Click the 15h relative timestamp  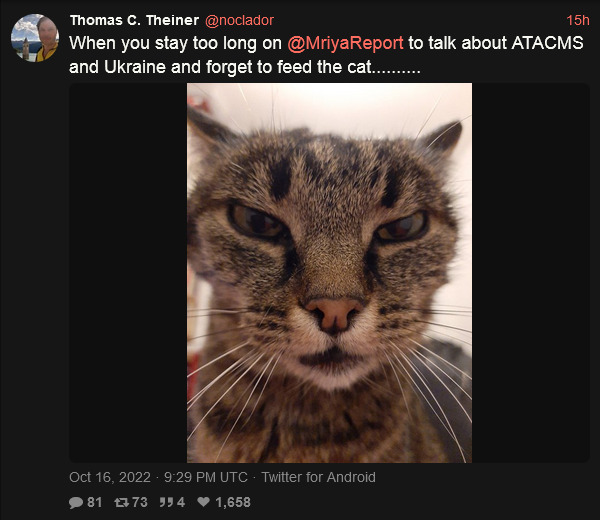click(x=577, y=20)
